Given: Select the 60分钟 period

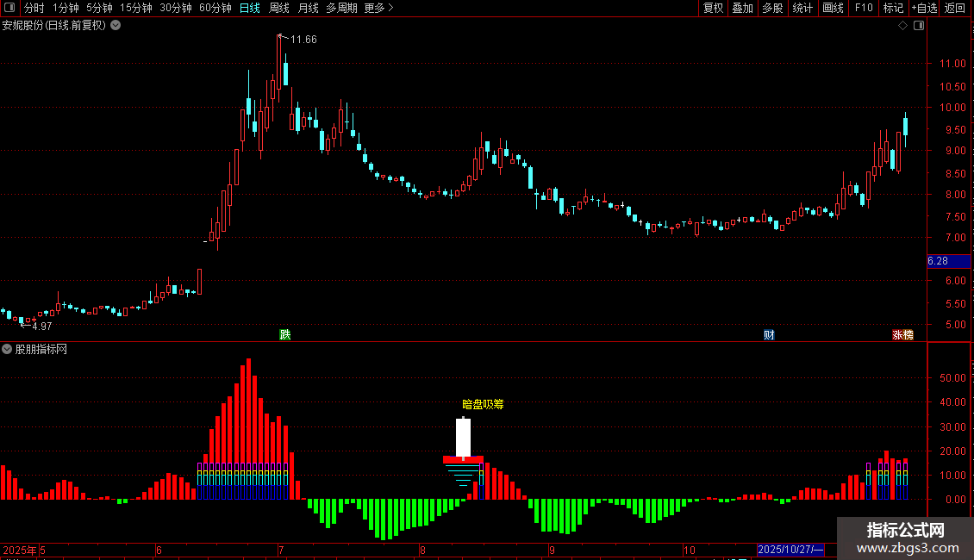Looking at the screenshot, I should (215, 8).
